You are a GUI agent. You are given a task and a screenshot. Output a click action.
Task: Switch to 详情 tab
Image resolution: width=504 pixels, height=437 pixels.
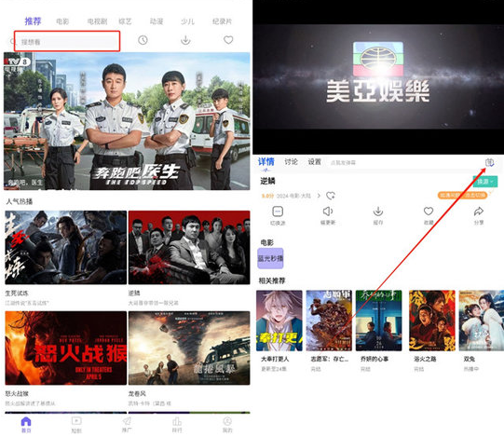coord(266,162)
